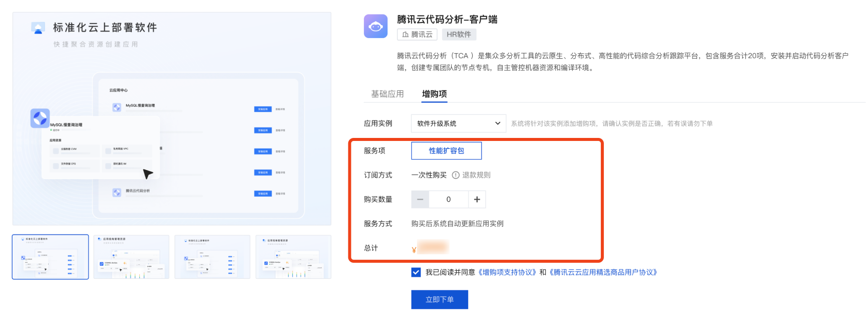Choose the 性能扩容包 service option
Image resolution: width=868 pixels, height=316 pixels.
tap(447, 150)
